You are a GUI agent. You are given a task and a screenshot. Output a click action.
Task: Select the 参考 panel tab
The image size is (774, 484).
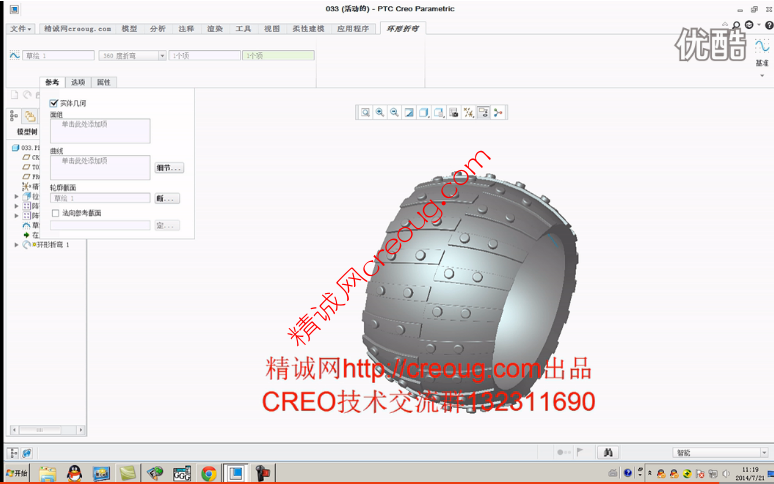(x=52, y=82)
